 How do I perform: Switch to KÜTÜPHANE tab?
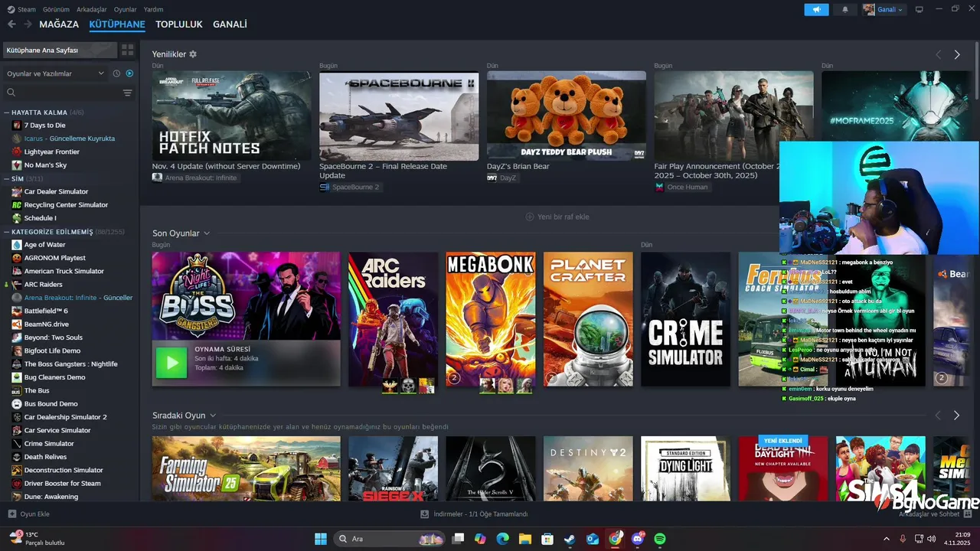tap(117, 24)
